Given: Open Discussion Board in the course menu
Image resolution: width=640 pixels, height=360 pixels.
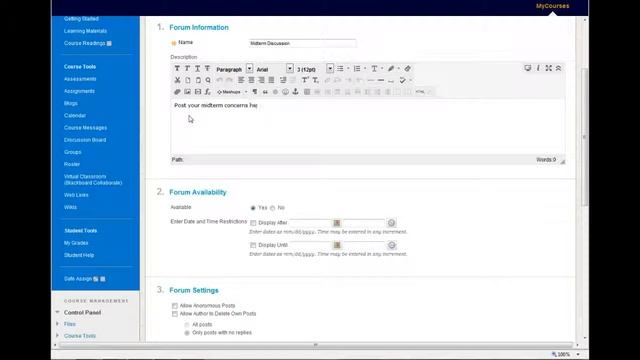Looking at the screenshot, I should pos(85,140).
